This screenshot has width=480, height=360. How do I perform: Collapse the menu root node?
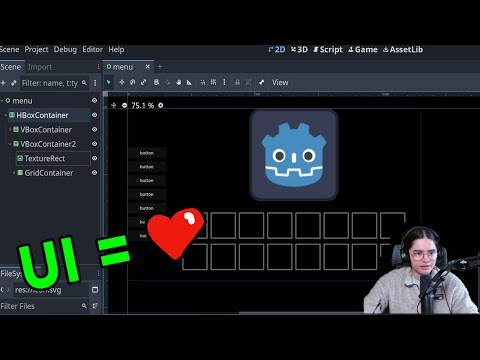point(2,100)
